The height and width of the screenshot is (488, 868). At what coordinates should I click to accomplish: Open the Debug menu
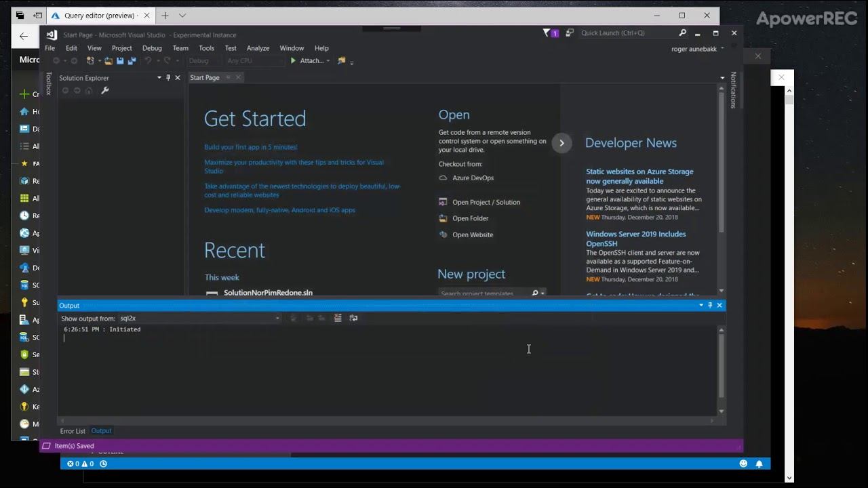pos(152,48)
